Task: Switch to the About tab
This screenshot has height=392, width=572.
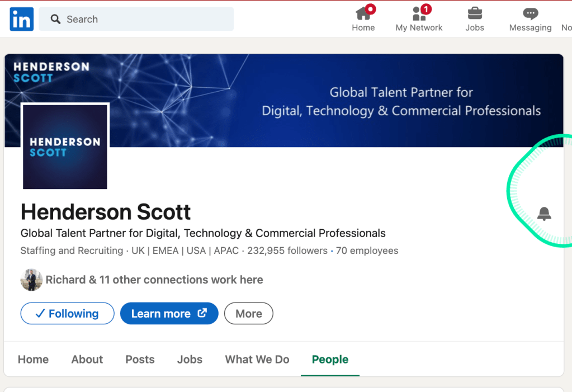Action: [87, 360]
